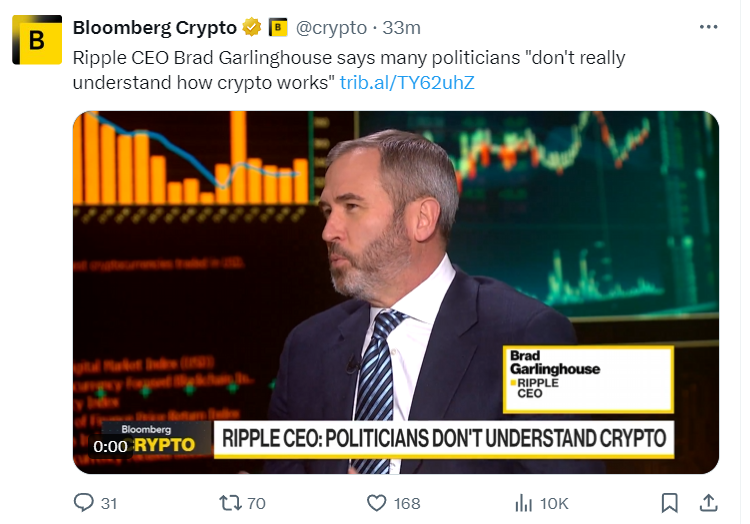Click the 10K views count
This screenshot has width=750, height=524.
(x=554, y=503)
